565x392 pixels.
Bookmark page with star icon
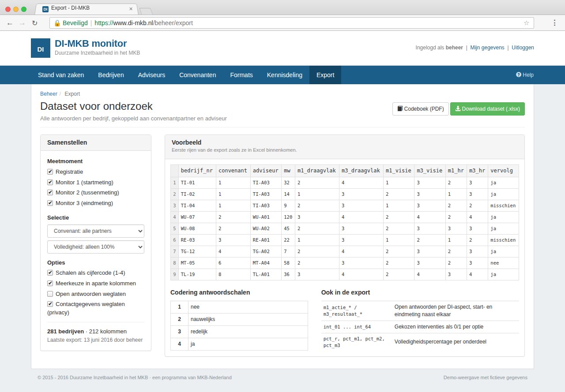[x=526, y=23]
